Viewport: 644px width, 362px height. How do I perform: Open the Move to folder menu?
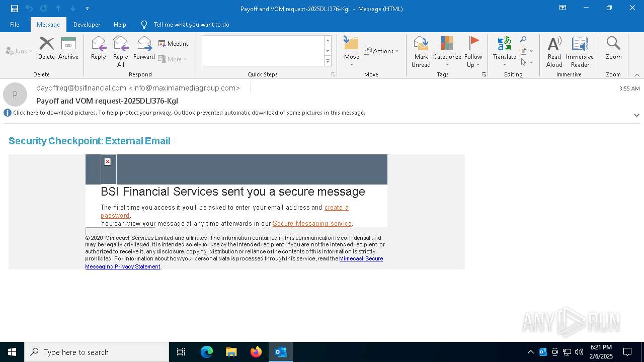pyautogui.click(x=352, y=52)
